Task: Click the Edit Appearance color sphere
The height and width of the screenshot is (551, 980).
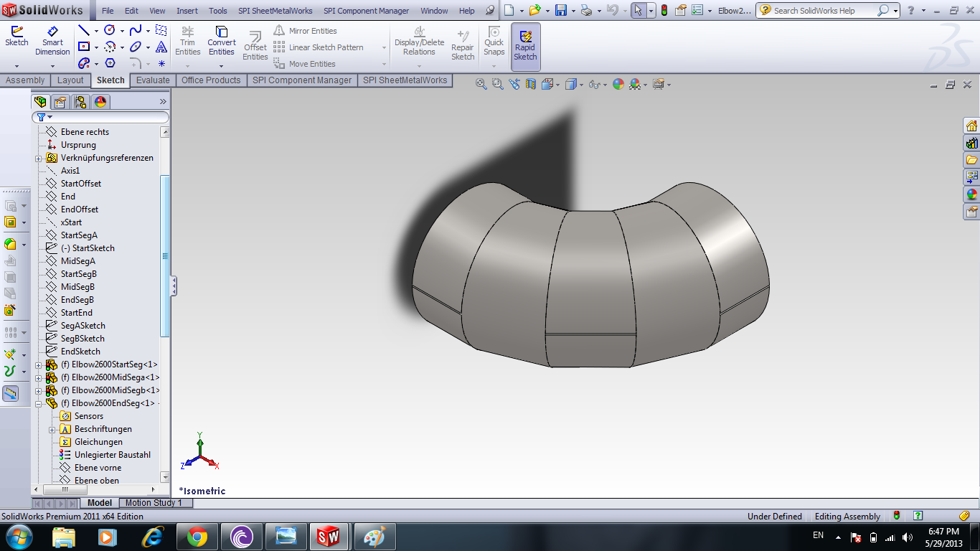Action: [x=618, y=84]
